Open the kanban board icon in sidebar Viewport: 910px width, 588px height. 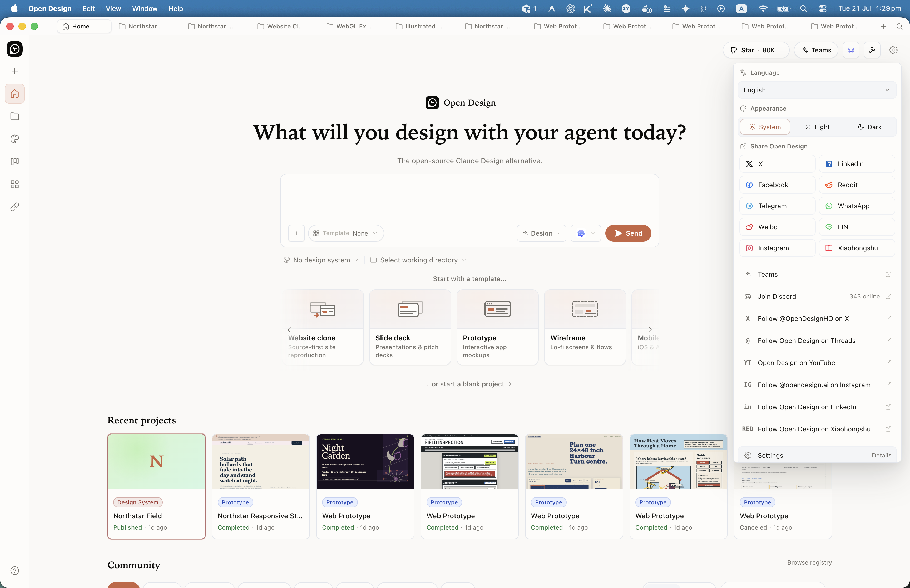point(14,162)
